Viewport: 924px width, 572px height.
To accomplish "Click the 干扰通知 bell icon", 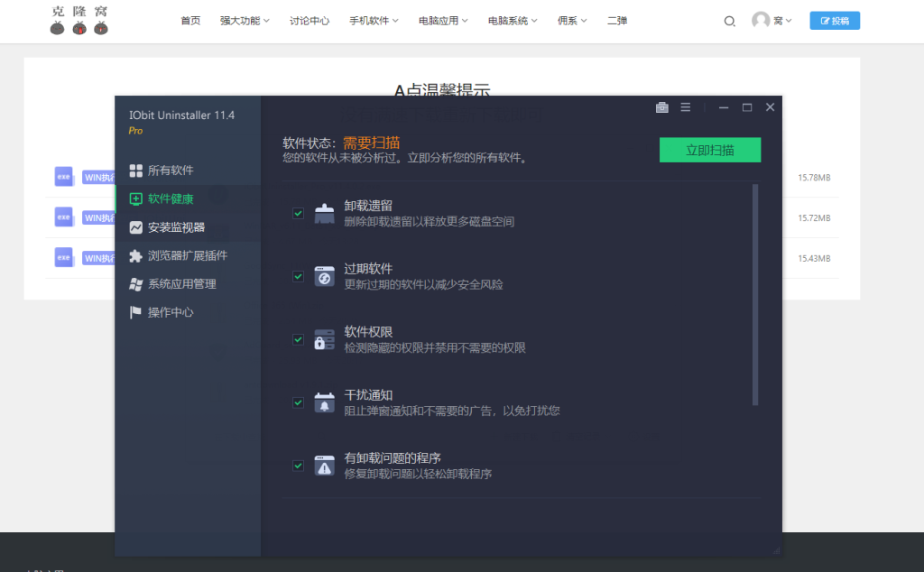I will click(x=324, y=402).
